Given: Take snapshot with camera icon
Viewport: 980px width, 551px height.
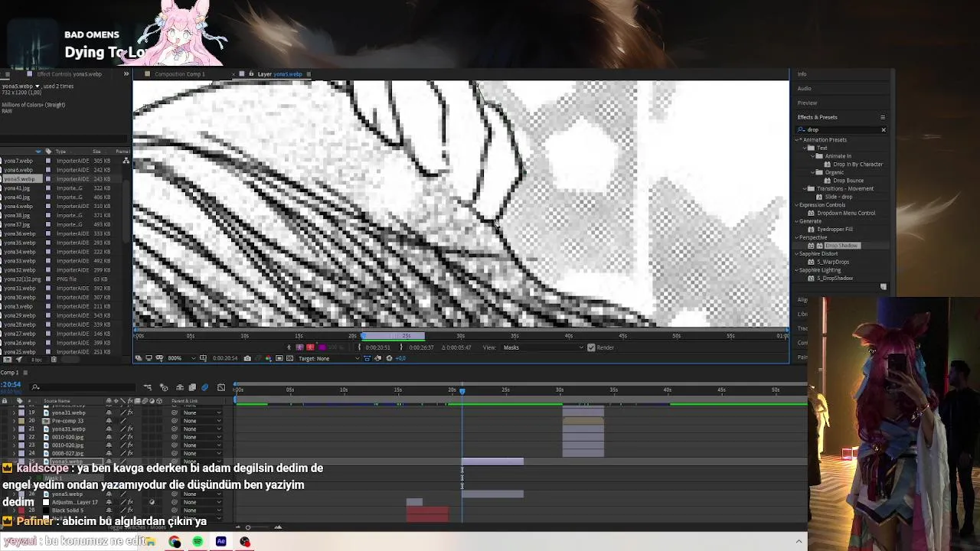Looking at the screenshot, I should tap(247, 358).
